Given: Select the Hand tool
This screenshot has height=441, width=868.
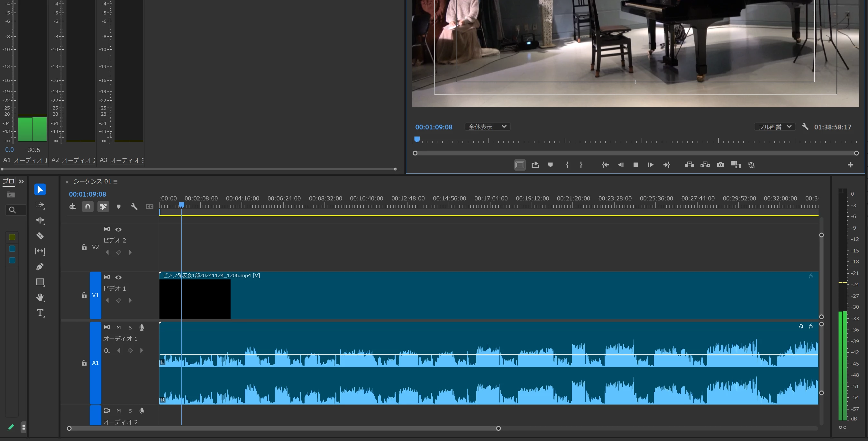Looking at the screenshot, I should (40, 298).
